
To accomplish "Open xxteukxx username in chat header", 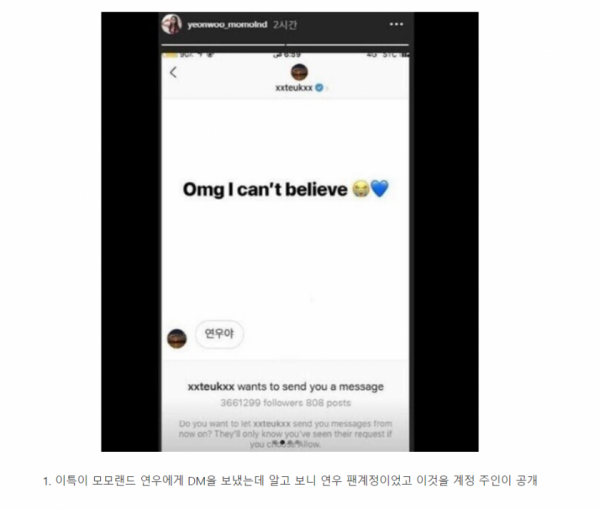I will (x=294, y=88).
